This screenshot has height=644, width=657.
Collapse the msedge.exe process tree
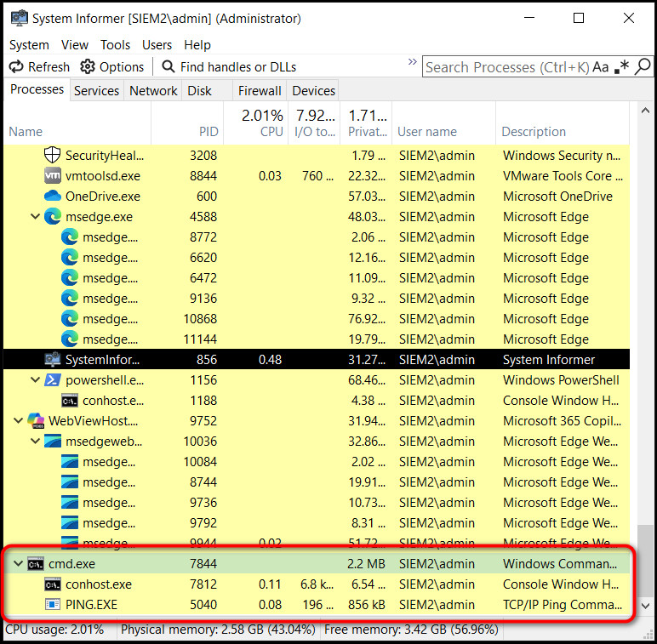pyautogui.click(x=35, y=217)
